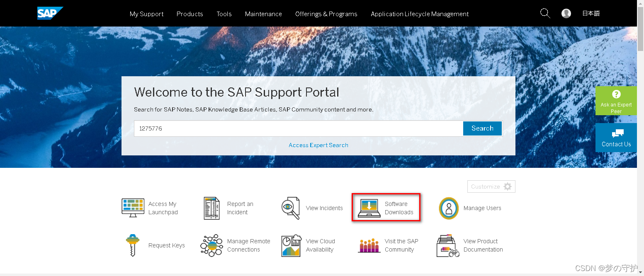This screenshot has width=644, height=276.
Task: Click the Ask an Expert Peer label
Action: 616,108
